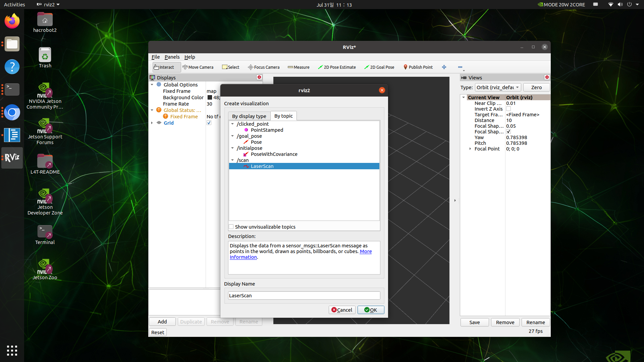Click the OK button in dialog
This screenshot has width=644, height=362.
[371, 310]
